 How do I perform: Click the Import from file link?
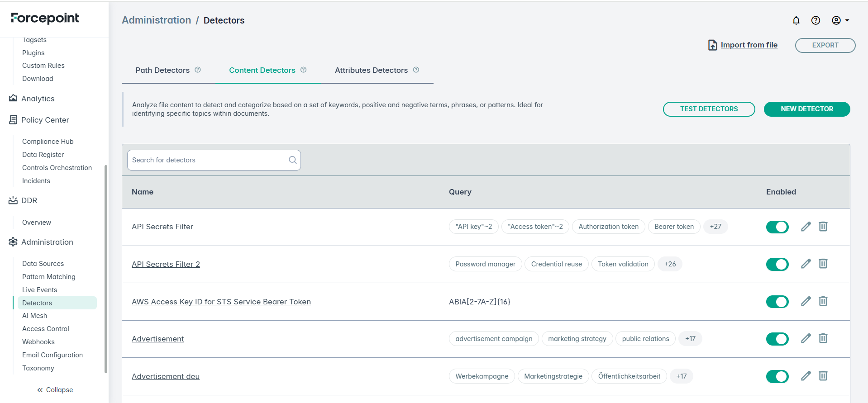coord(749,45)
